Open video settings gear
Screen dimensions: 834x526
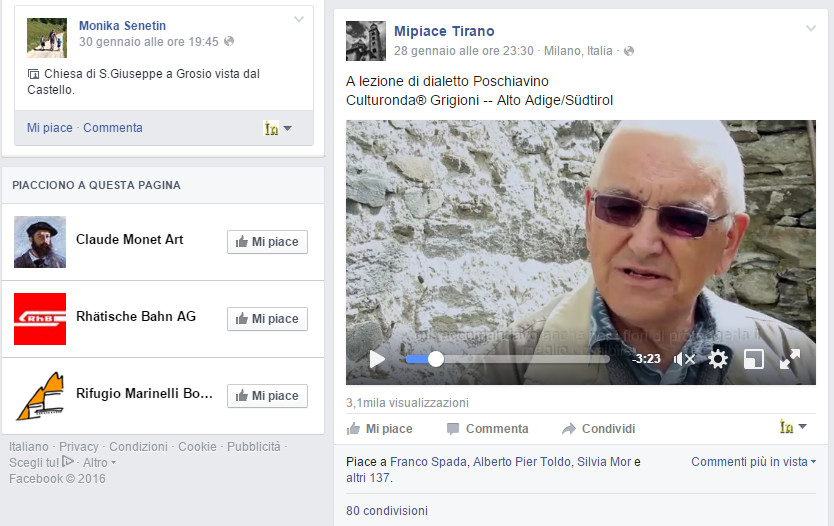[718, 359]
